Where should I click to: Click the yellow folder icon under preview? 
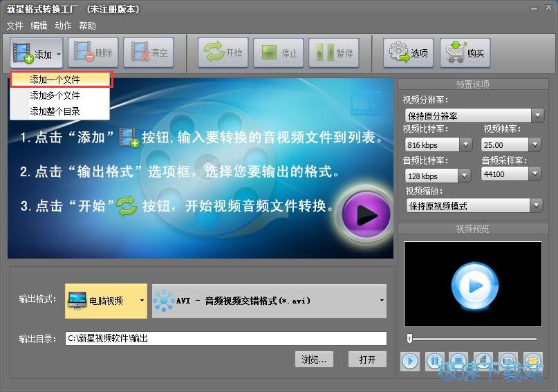point(532,361)
